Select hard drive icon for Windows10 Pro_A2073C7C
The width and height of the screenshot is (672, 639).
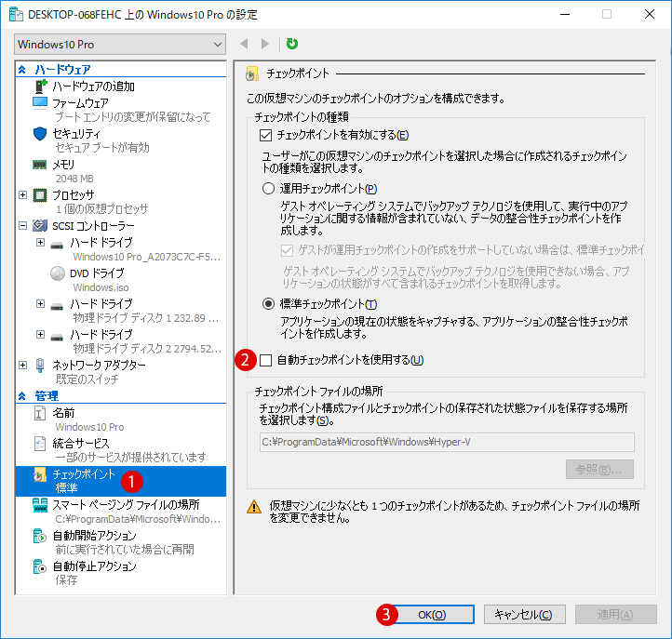[x=57, y=246]
